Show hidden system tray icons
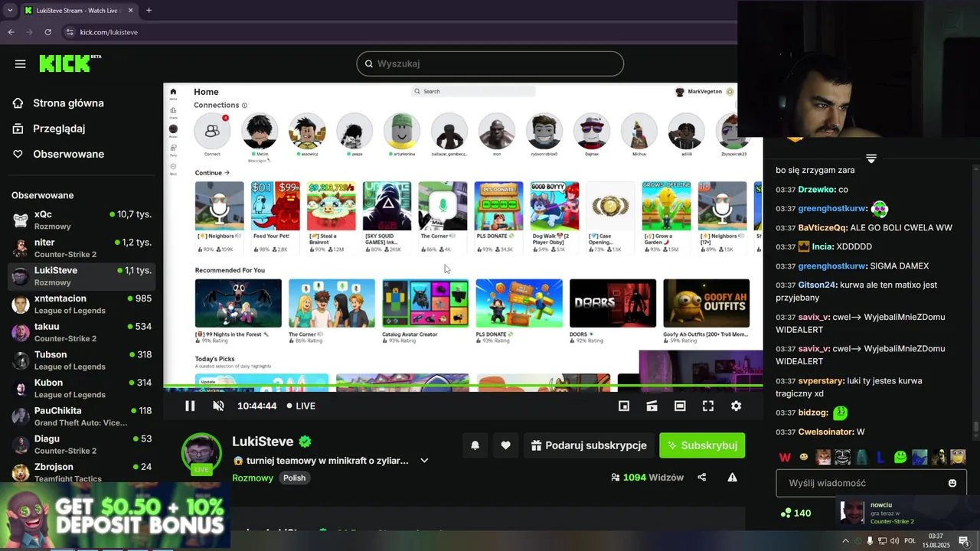980x551 pixels. tap(845, 541)
